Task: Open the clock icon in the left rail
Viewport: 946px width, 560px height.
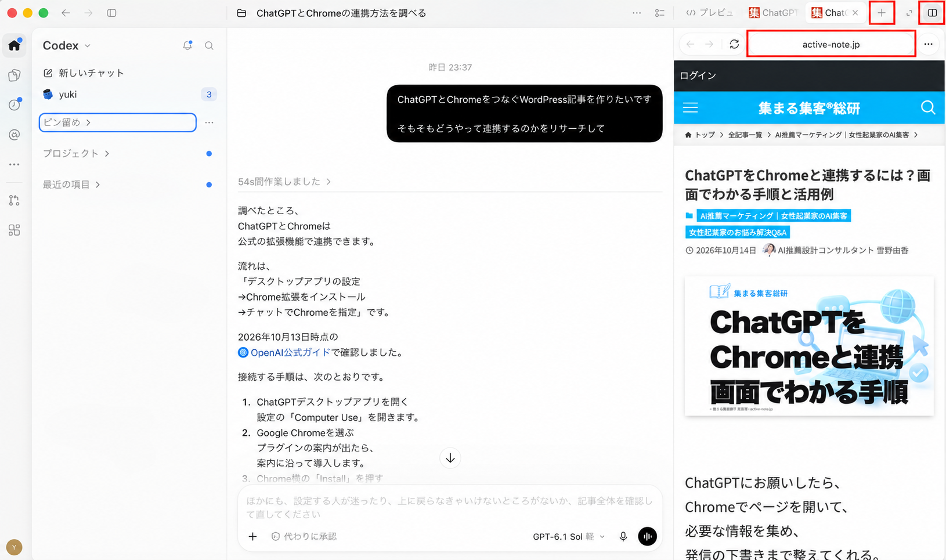Action: click(x=15, y=104)
